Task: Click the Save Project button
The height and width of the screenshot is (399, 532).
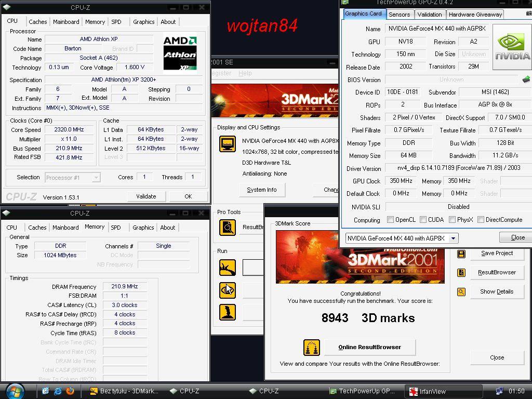Action: pos(497,253)
